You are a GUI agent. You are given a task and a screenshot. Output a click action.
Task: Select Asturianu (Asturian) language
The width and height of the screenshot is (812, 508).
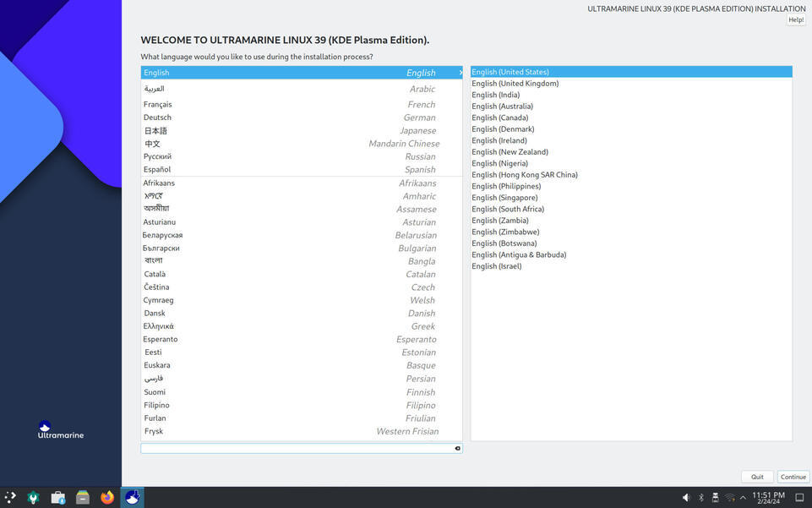click(x=302, y=222)
